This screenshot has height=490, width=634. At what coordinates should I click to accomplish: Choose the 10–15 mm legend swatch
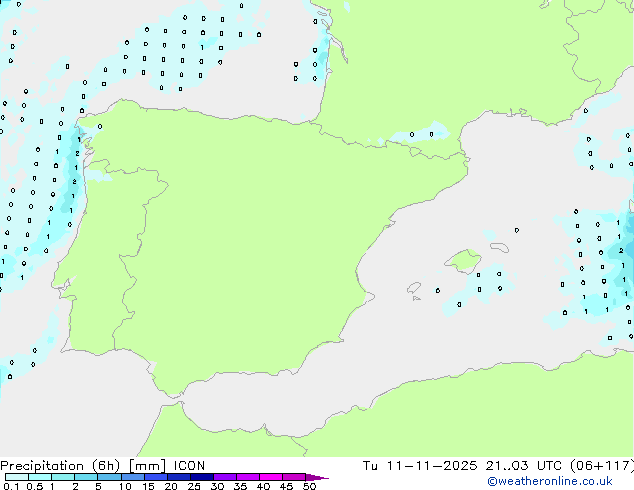132,477
